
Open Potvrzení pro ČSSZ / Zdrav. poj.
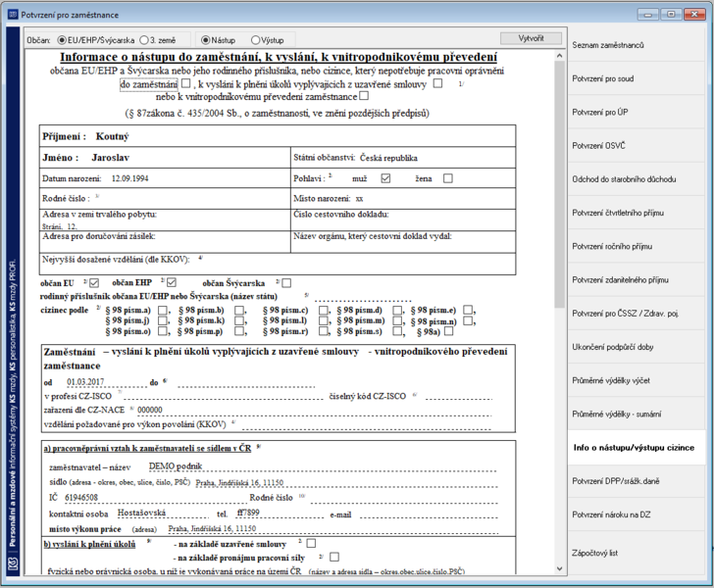(637, 314)
